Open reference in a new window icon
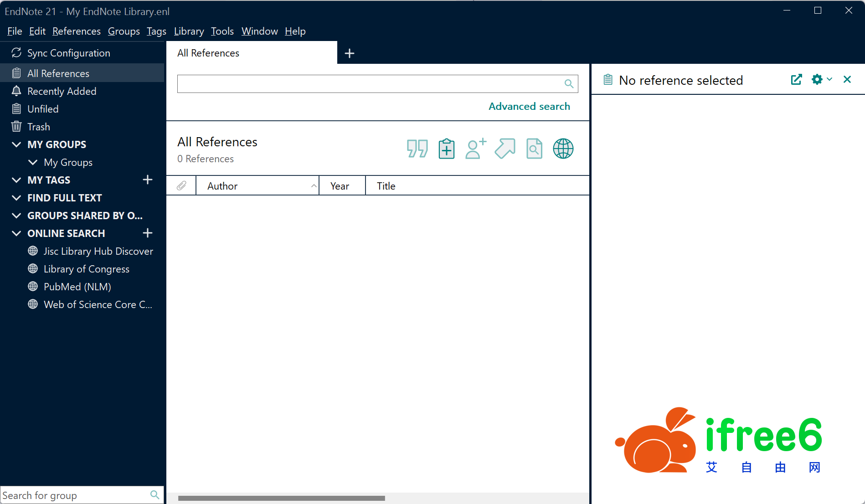Viewport: 865px width, 504px height. pyautogui.click(x=796, y=80)
